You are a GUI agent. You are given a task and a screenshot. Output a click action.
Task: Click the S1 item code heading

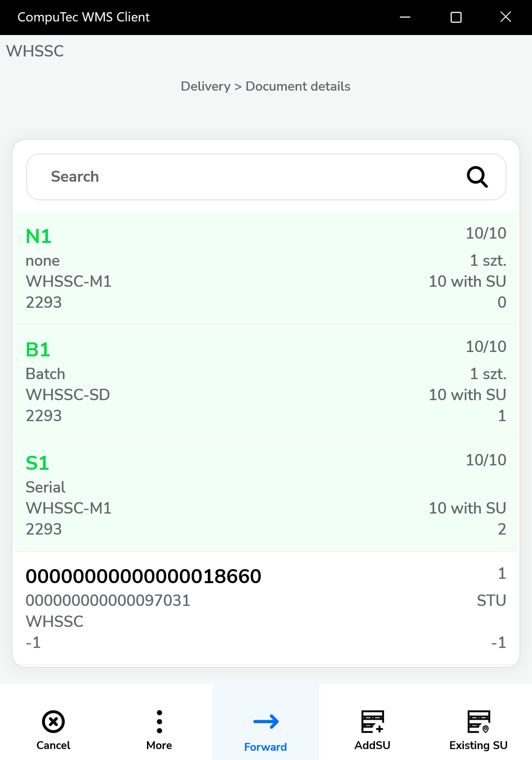coord(38,463)
